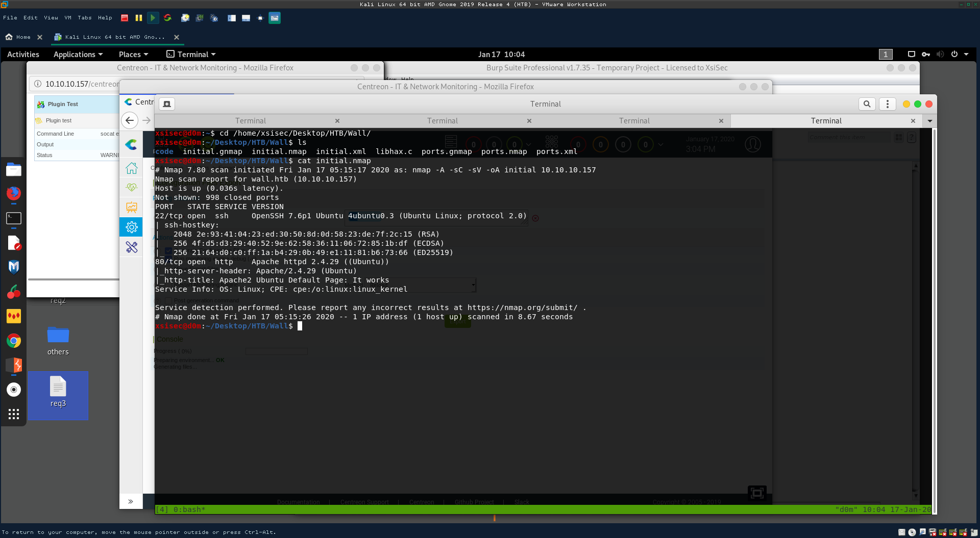Expand the system menu arrow in top bar

(966, 54)
